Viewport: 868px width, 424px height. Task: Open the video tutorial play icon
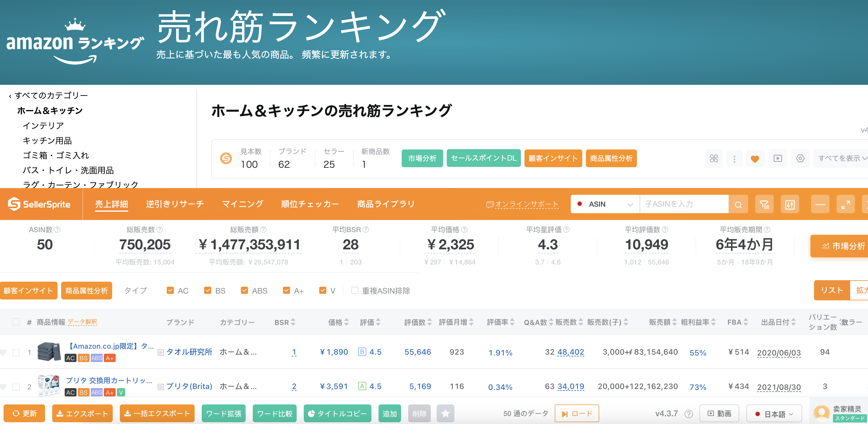click(x=778, y=158)
